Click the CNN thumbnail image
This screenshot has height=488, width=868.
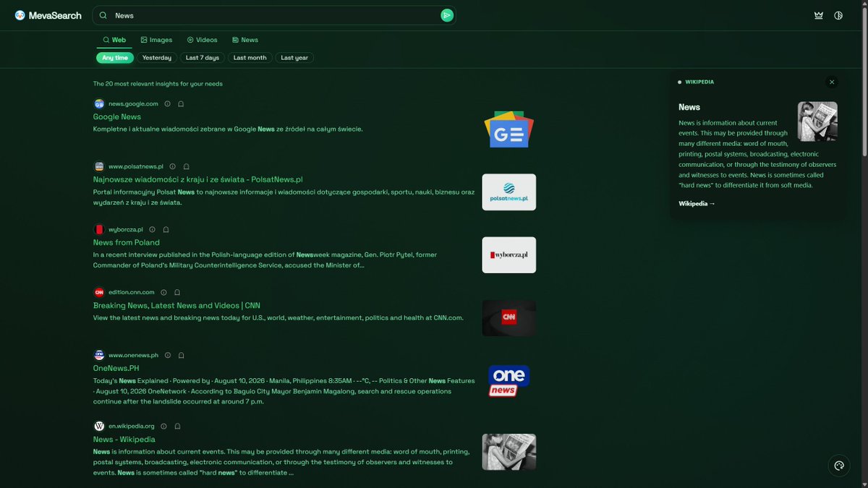click(509, 318)
